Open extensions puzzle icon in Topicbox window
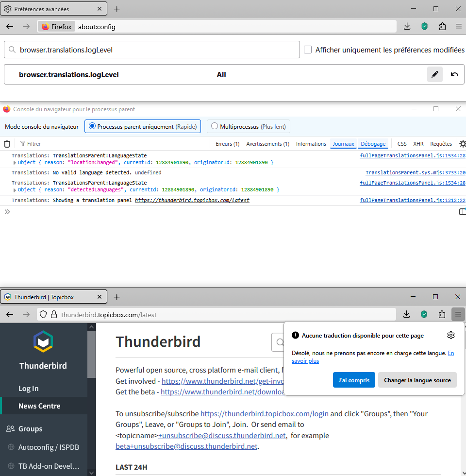 point(442,315)
